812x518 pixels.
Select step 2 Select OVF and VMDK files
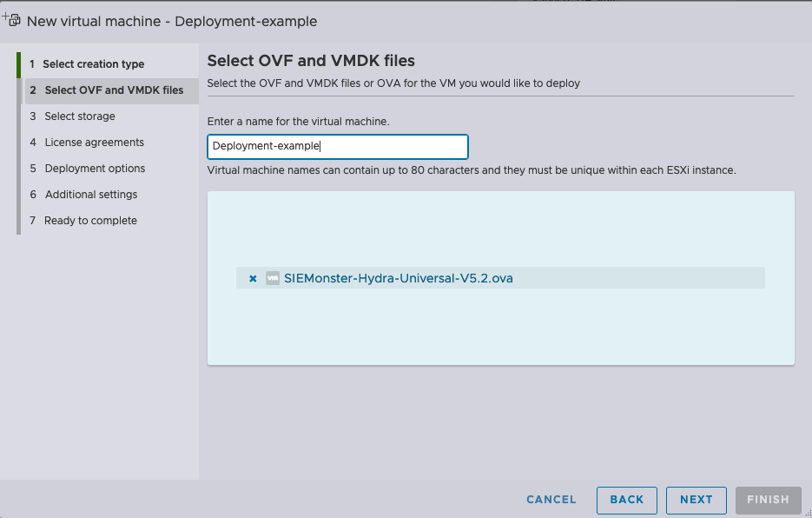coord(114,90)
